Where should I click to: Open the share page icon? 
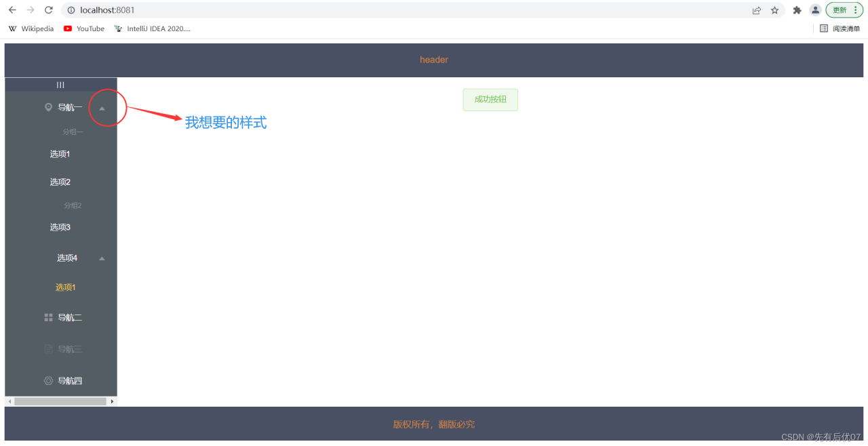(757, 10)
